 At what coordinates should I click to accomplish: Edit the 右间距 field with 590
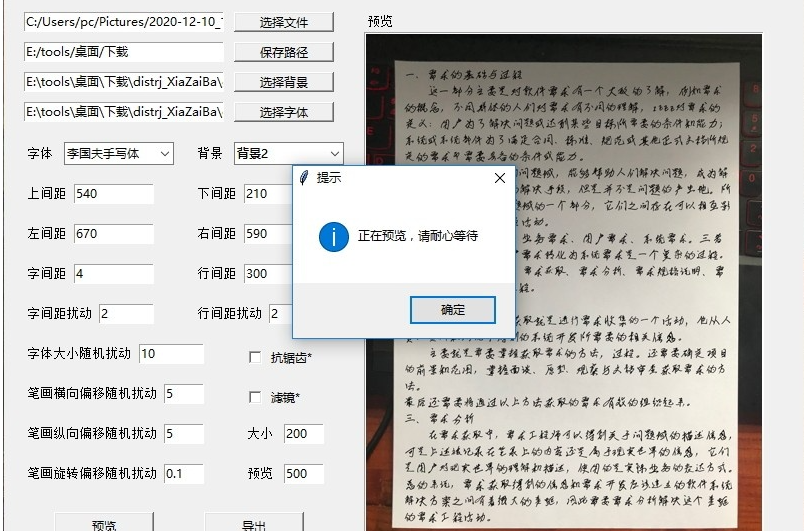pyautogui.click(x=268, y=233)
